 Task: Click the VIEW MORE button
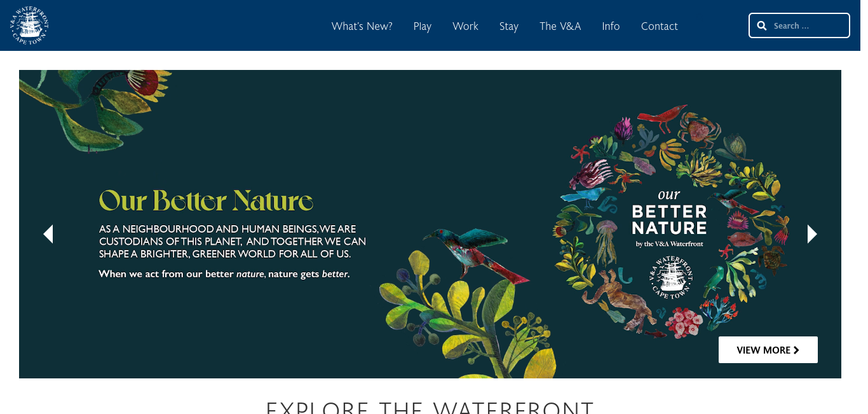[x=768, y=350]
